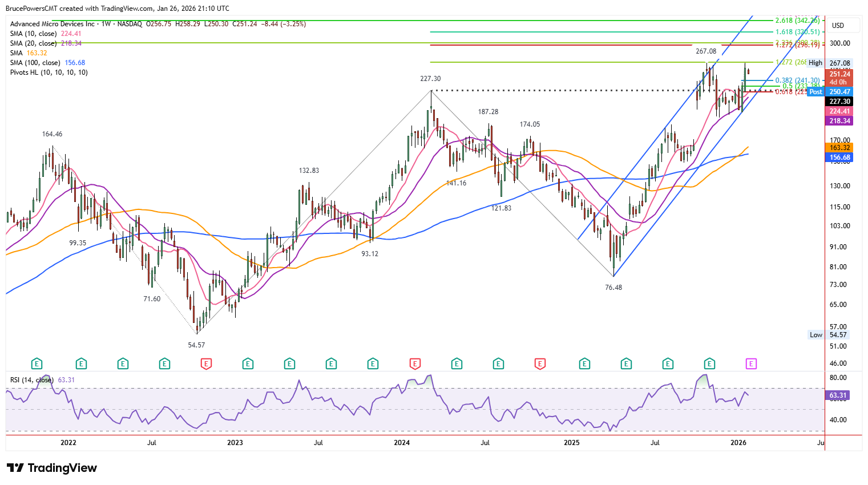Click the pink 224.41 SMA axis label

(839, 111)
